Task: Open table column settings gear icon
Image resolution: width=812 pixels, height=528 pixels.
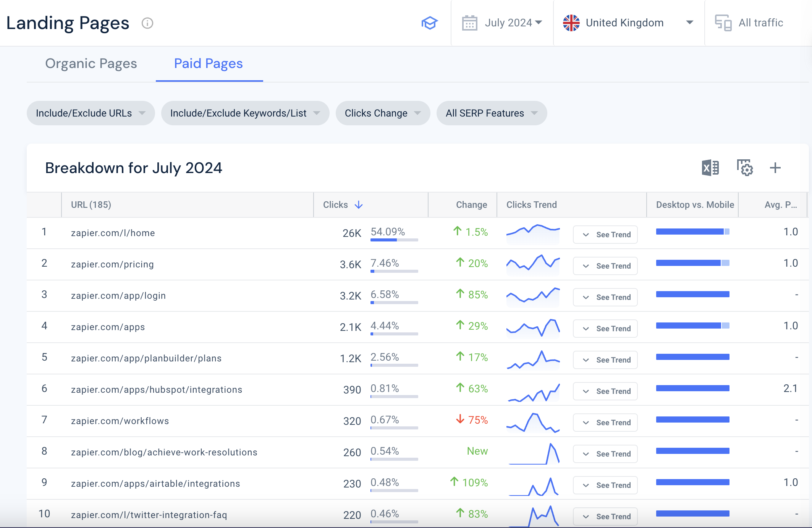Action: tap(745, 168)
